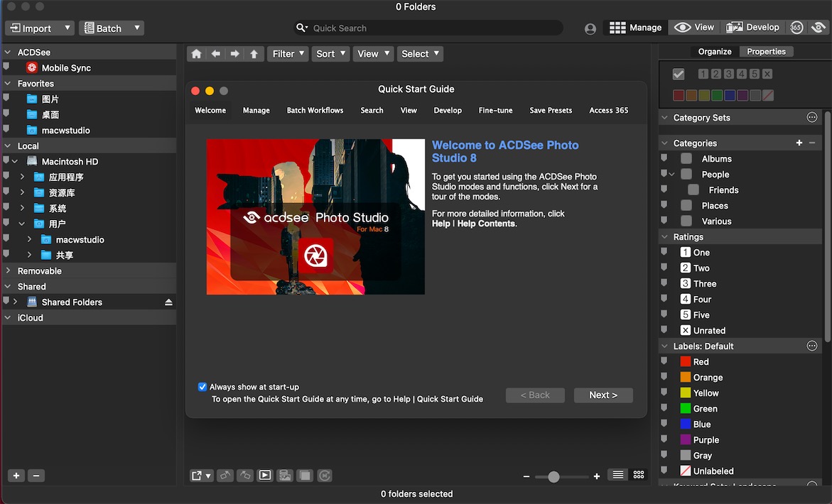The width and height of the screenshot is (832, 504).
Task: Open the Batch Workflows tab in Quick Start Guide
Action: pyautogui.click(x=315, y=110)
